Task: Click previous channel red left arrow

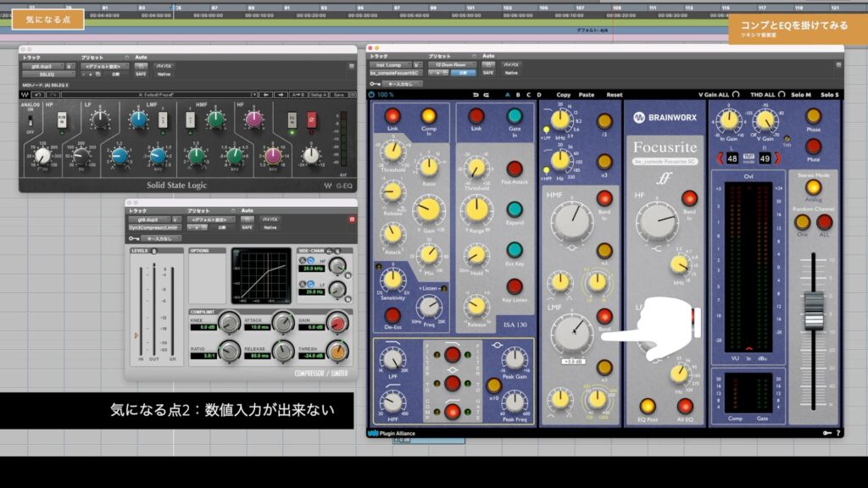Action: [x=721, y=158]
